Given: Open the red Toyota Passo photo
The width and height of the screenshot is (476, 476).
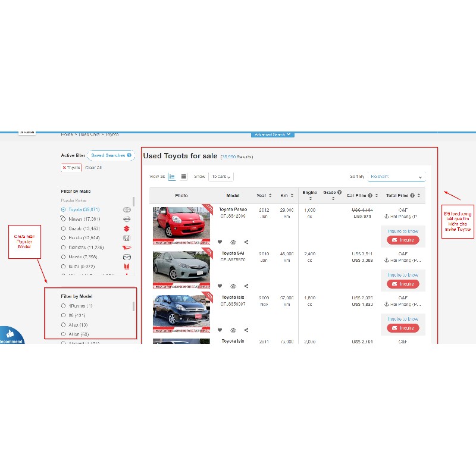Looking at the screenshot, I should [x=181, y=226].
